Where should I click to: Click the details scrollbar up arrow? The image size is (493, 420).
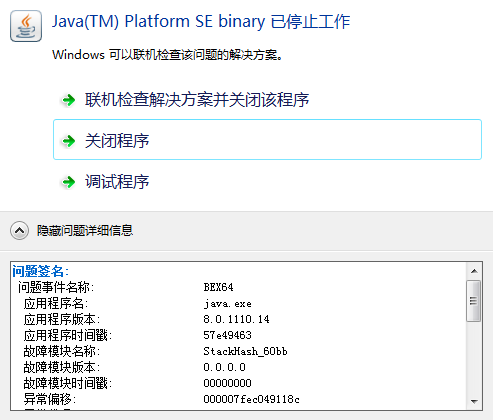[x=474, y=271]
